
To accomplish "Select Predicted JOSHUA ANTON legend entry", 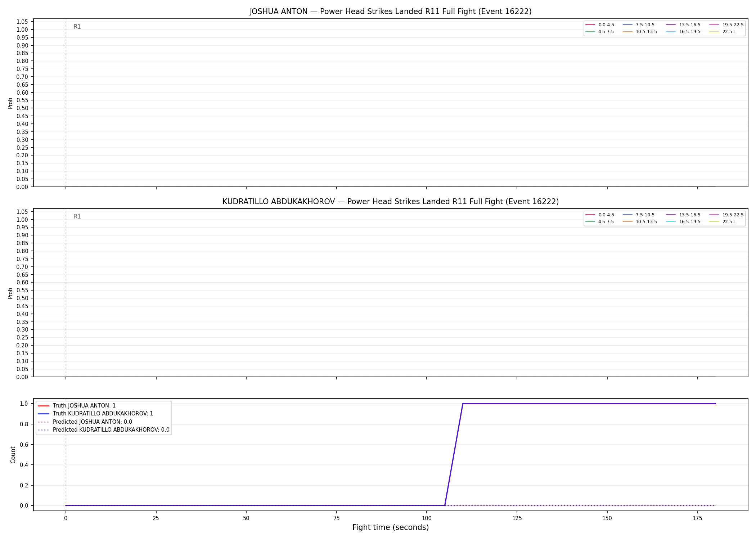I will (x=85, y=422).
